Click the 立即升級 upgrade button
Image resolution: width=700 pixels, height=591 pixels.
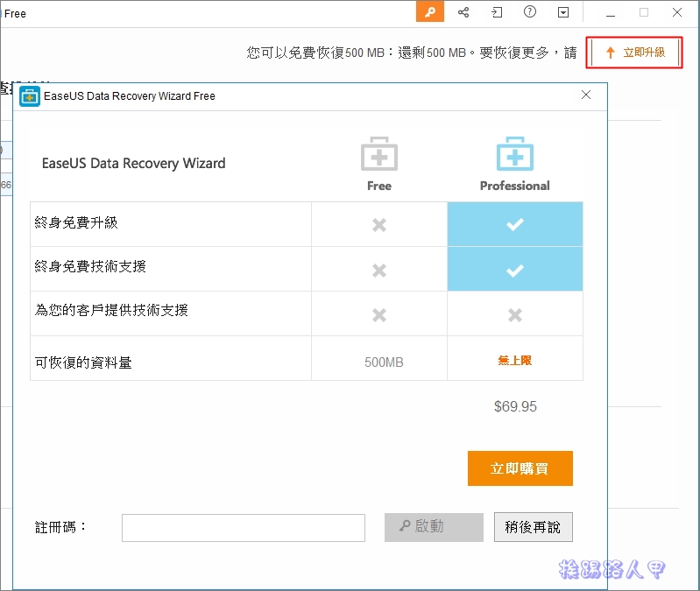[x=635, y=53]
